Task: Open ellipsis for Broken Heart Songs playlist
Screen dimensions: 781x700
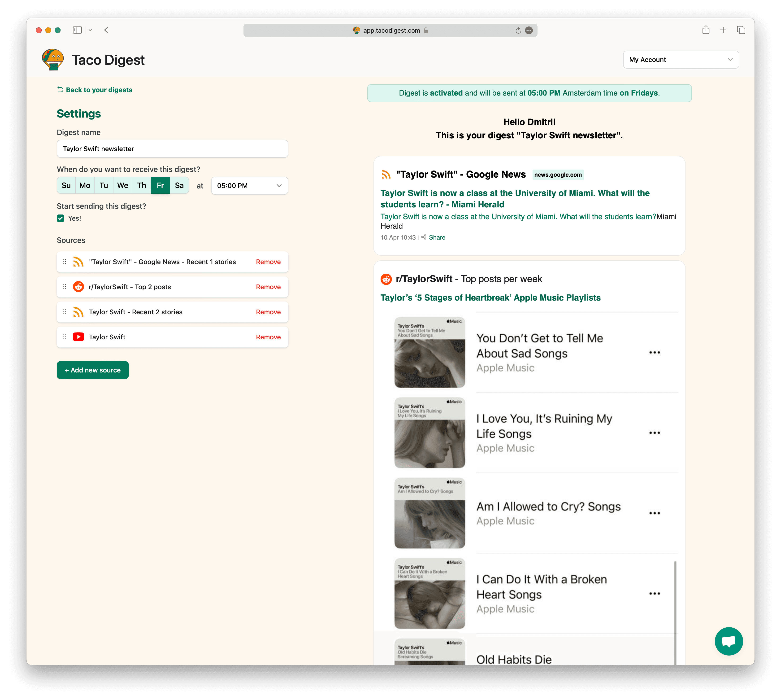Action: [x=655, y=593]
